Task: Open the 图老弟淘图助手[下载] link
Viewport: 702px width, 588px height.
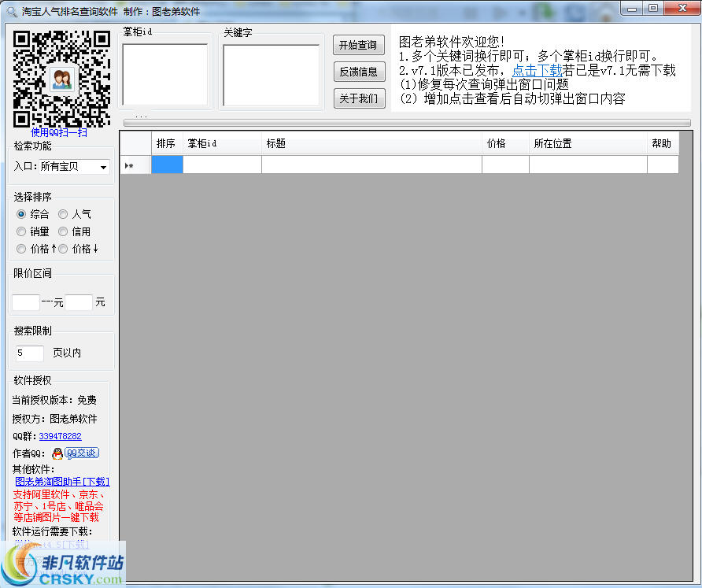Action: pyautogui.click(x=62, y=482)
